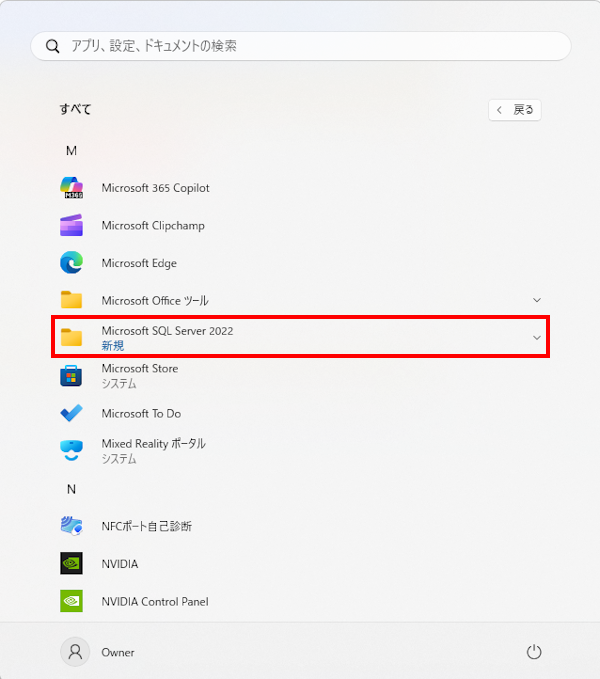Click the Owner user avatar
This screenshot has width=600, height=679.
[75, 652]
